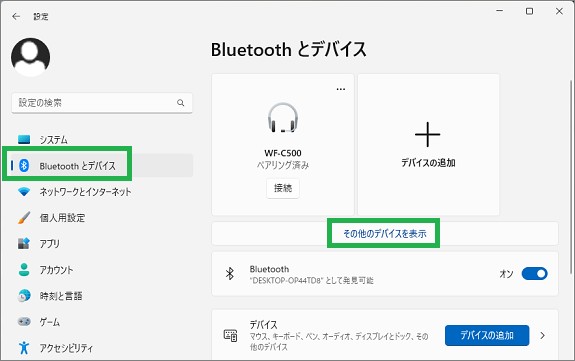Click the back arrow in Settings header

click(16, 17)
